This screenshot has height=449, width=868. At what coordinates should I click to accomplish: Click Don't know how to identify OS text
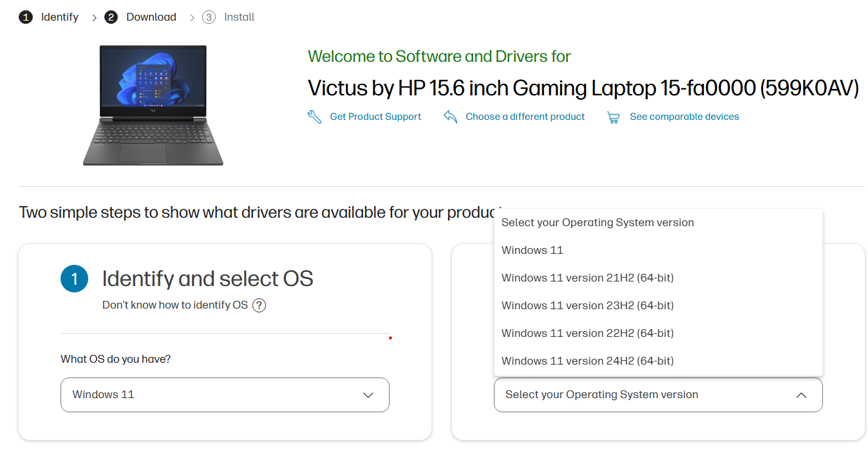[x=175, y=305]
